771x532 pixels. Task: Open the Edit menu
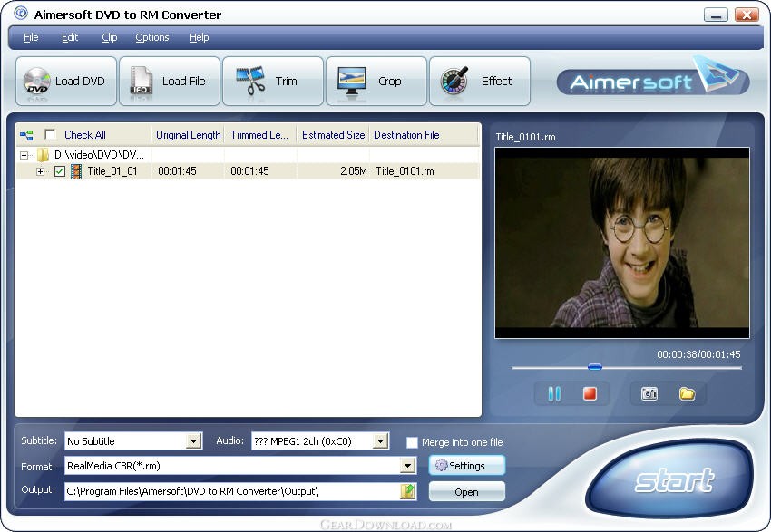tap(69, 37)
